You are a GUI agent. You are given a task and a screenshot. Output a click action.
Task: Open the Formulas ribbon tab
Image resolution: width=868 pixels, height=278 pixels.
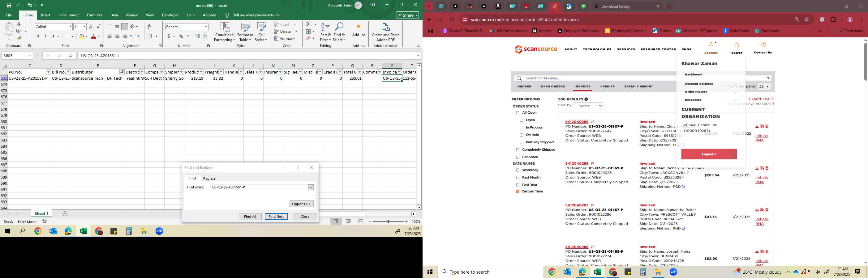point(94,15)
